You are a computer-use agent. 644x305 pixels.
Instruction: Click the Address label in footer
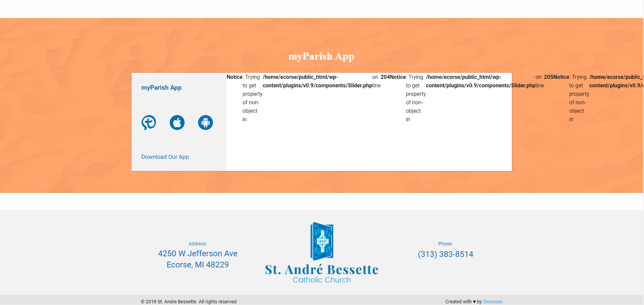click(198, 244)
